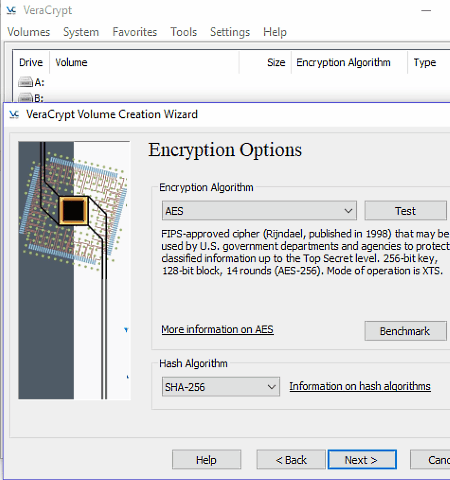
Task: Click the Test button
Action: 405,211
